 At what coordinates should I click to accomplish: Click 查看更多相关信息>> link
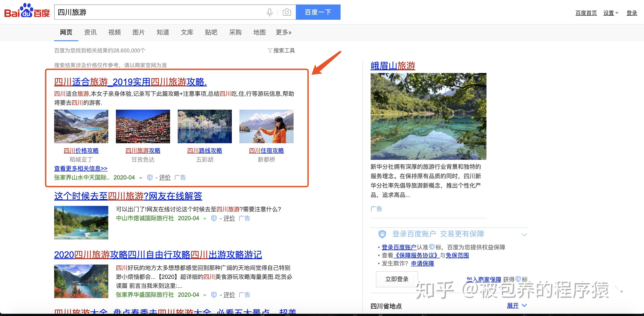tap(81, 169)
